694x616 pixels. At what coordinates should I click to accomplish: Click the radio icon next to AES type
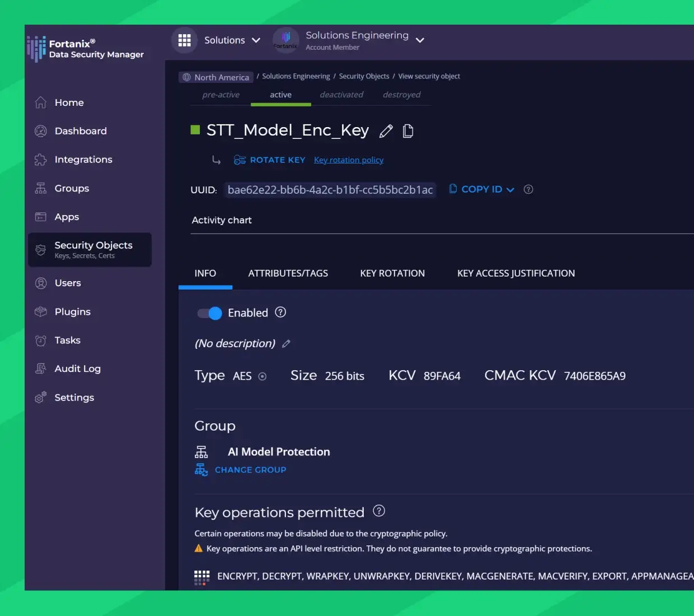[262, 376]
